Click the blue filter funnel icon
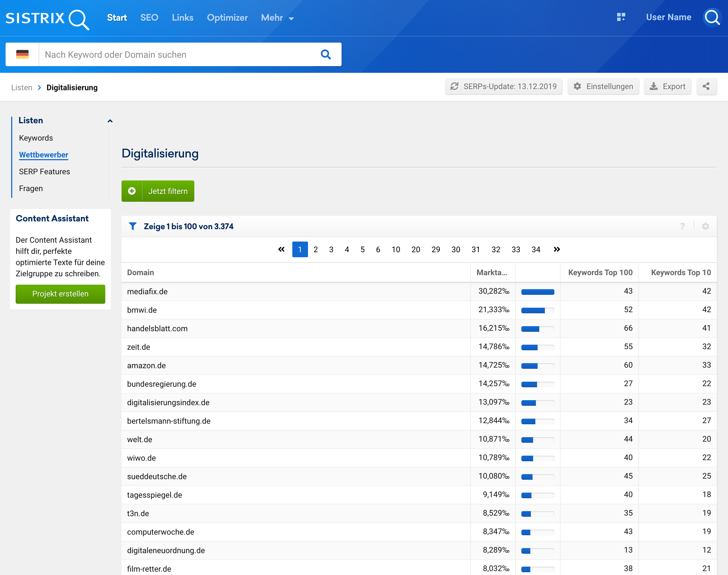The image size is (728, 575). tap(132, 226)
